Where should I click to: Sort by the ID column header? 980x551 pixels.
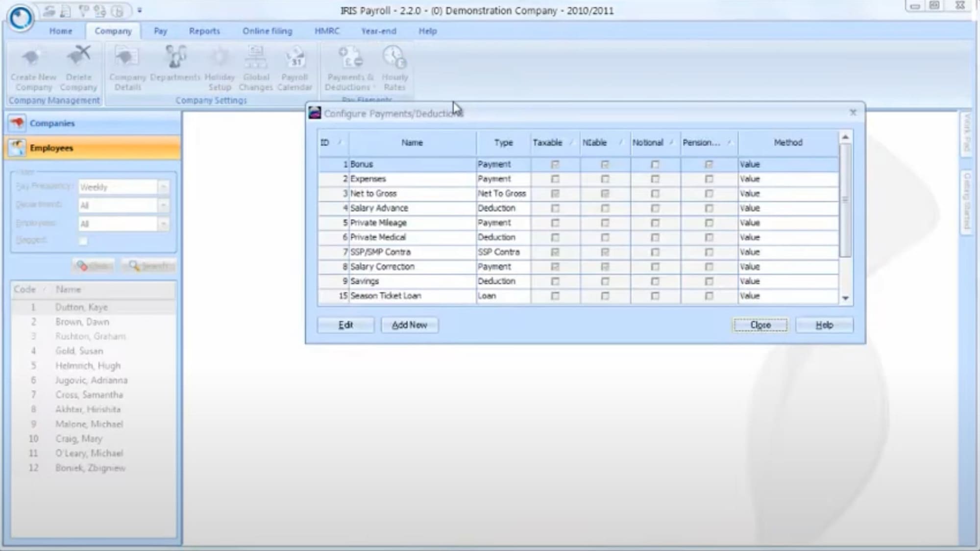333,143
